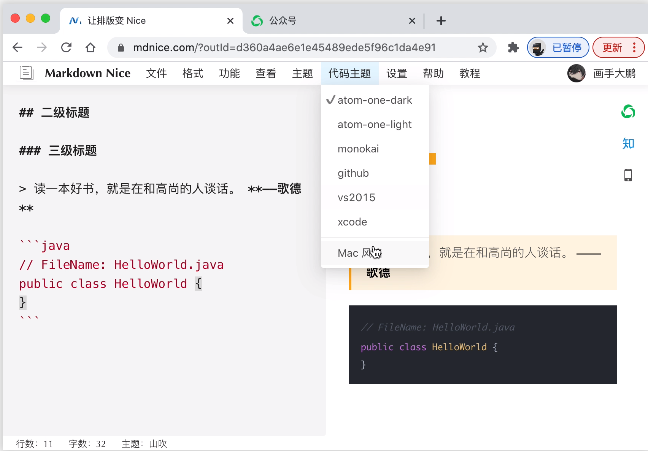The width and height of the screenshot is (648, 451).
Task: Click the 歌德 text in preview quote
Action: point(378,273)
